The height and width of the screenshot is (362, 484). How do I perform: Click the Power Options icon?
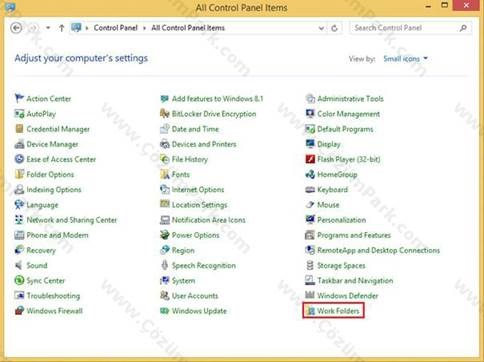click(165, 235)
